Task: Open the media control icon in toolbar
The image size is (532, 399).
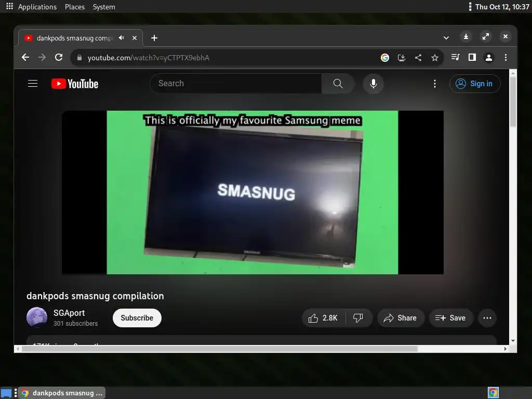Action: (455, 57)
